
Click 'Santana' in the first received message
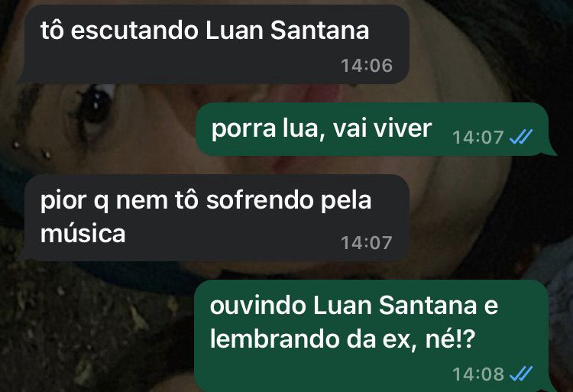[320, 31]
